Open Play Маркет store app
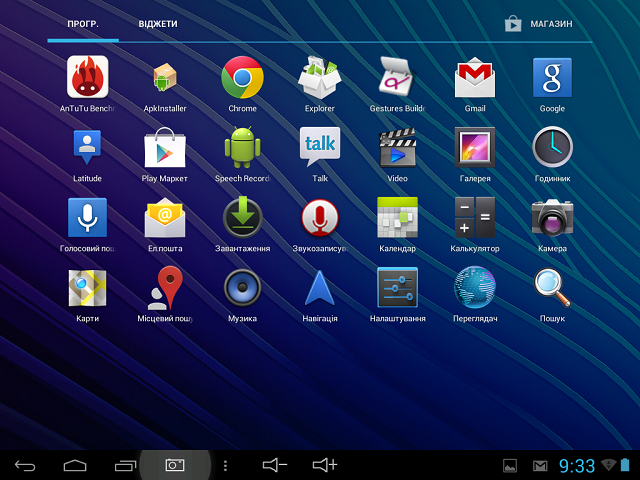 [165, 148]
